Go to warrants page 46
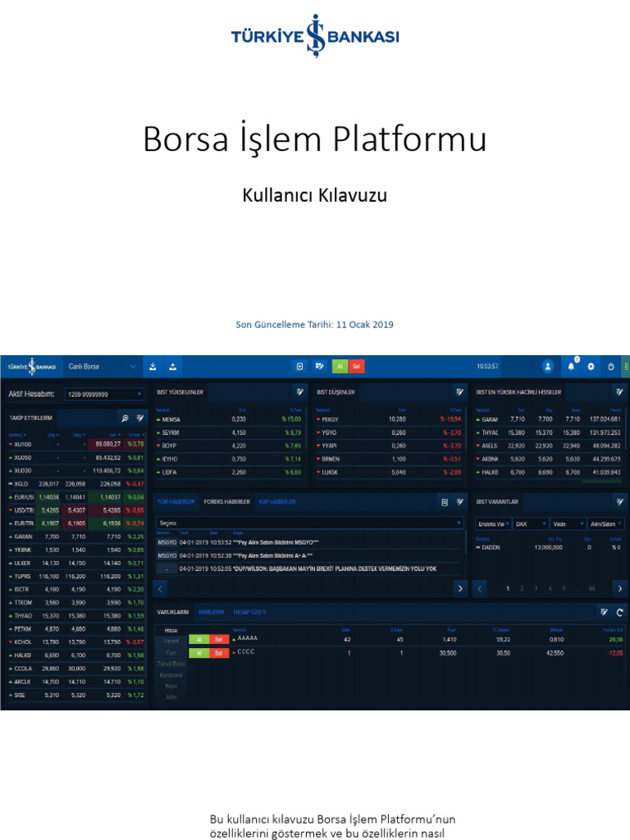 pos(592,588)
